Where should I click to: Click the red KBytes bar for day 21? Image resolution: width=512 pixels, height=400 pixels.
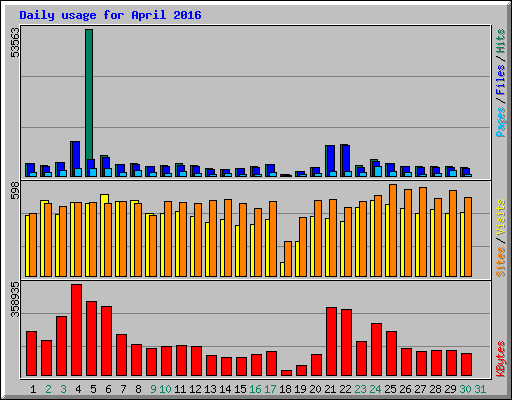tap(331, 341)
